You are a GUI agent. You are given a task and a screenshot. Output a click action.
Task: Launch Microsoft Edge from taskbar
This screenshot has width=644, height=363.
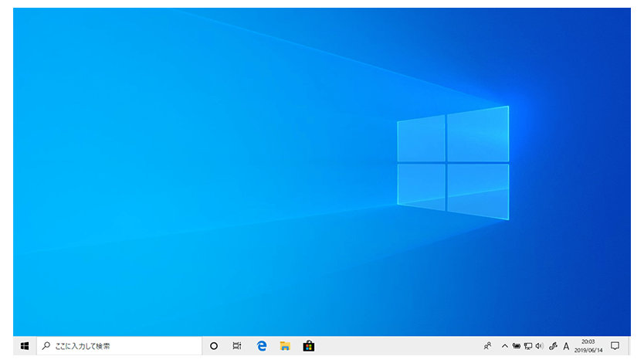coord(261,346)
